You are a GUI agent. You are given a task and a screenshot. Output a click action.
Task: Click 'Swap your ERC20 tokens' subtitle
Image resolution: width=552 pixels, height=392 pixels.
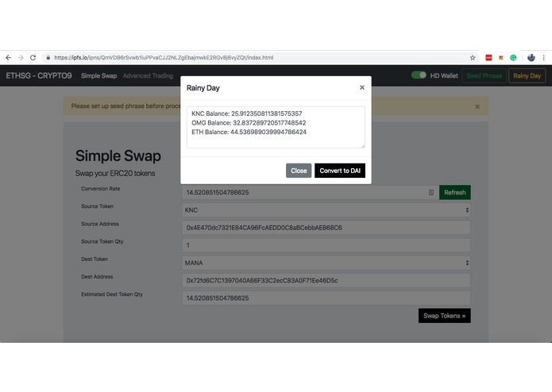coord(115,173)
